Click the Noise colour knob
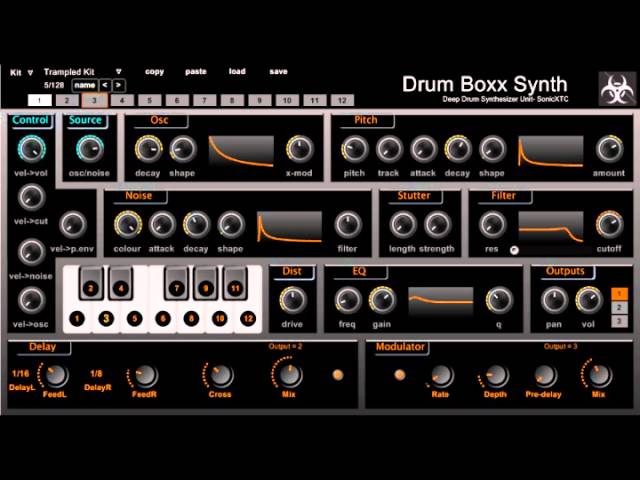 [x=128, y=224]
